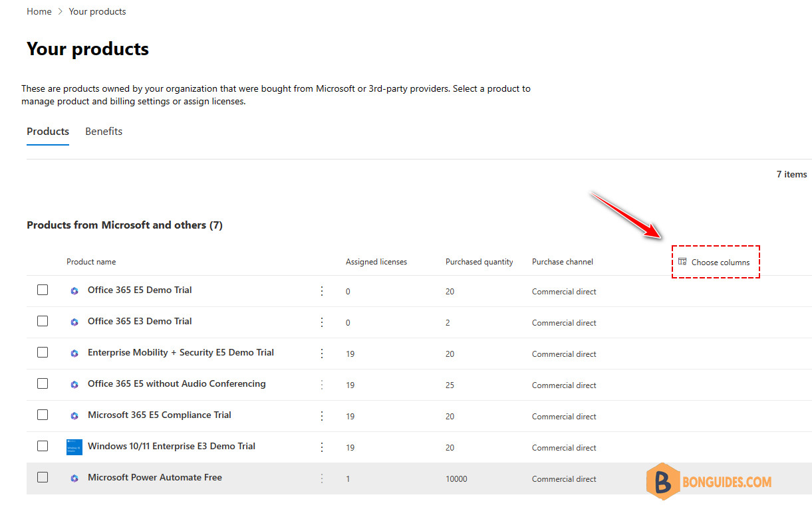The image size is (812, 525).
Task: Open more actions for Windows 10/11 Enterprise E3
Action: [322, 447]
